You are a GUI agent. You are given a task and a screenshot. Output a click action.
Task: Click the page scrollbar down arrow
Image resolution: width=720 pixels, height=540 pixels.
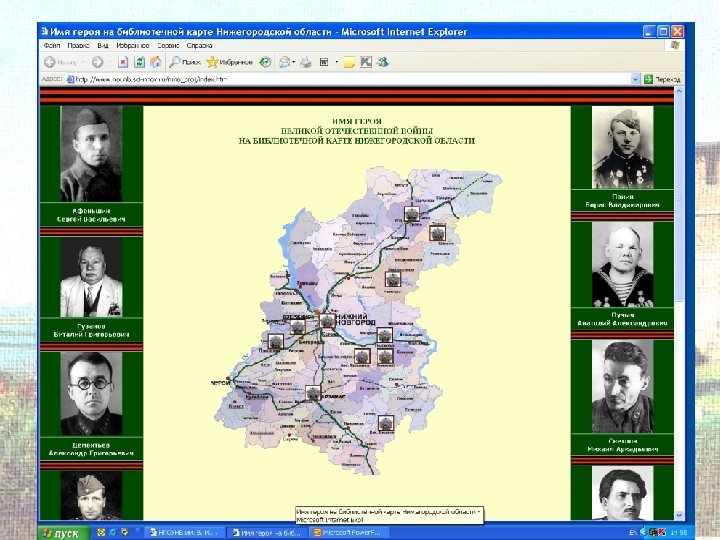679,515
